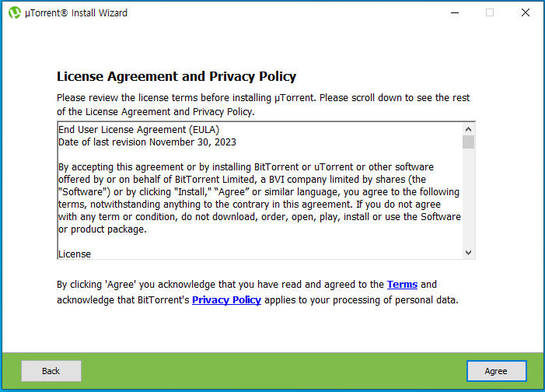Click the 'License Agreement and Privacy Policy' heading
The image size is (545, 392).
tap(176, 76)
